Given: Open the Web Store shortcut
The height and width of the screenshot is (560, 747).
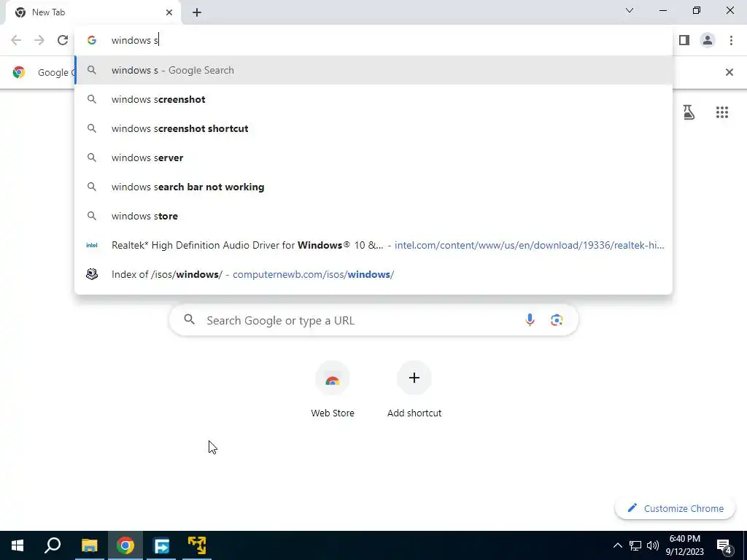Looking at the screenshot, I should [x=333, y=389].
